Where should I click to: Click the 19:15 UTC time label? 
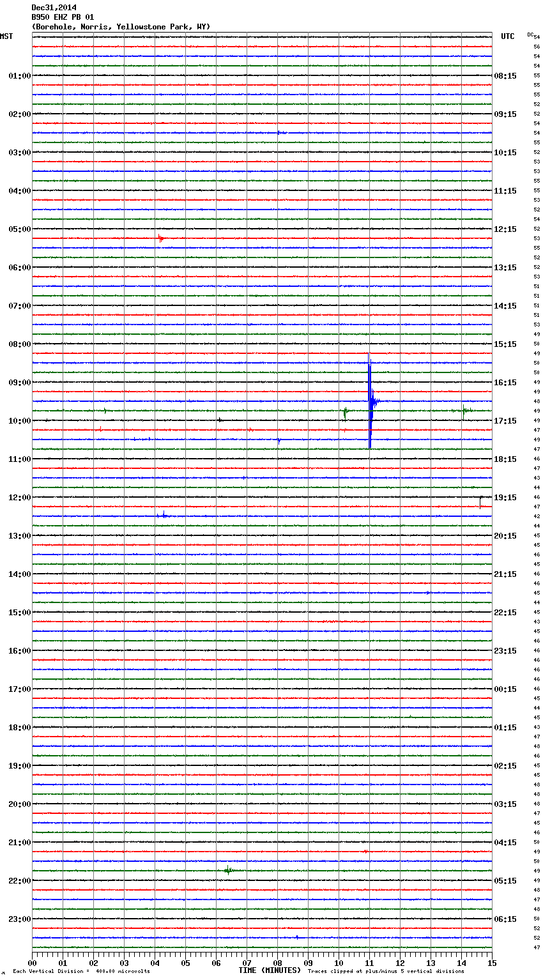pyautogui.click(x=505, y=498)
